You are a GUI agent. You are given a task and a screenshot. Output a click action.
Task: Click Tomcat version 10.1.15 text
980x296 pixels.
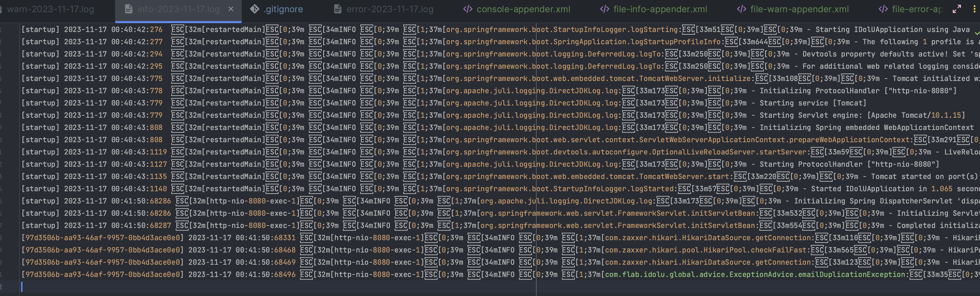[946, 115]
